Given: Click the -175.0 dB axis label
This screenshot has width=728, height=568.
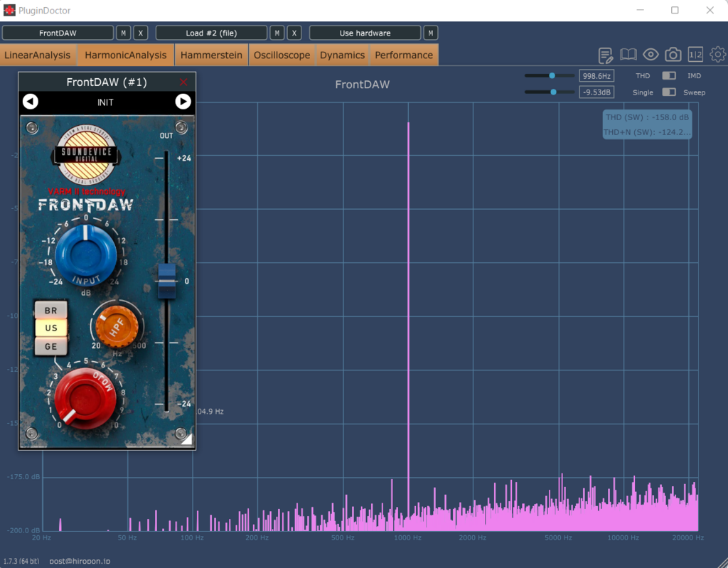Looking at the screenshot, I should tap(23, 477).
